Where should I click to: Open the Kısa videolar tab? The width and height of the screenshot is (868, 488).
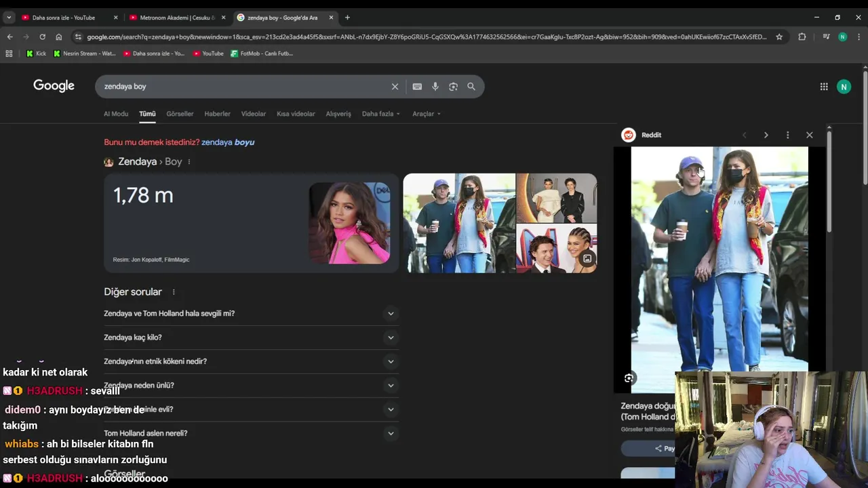296,114
